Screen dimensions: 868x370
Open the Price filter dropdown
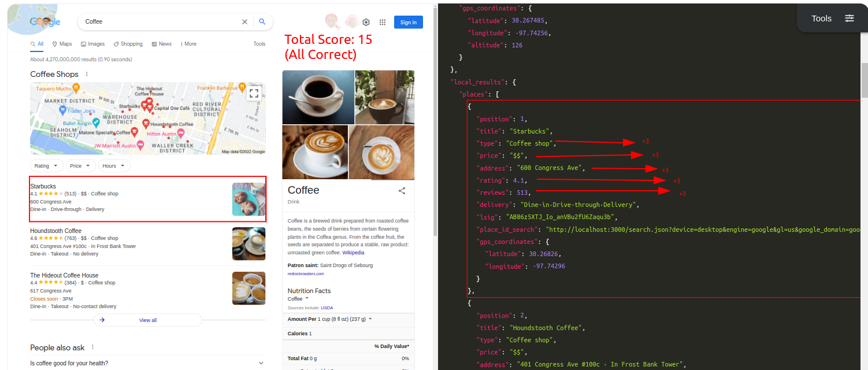(x=80, y=166)
